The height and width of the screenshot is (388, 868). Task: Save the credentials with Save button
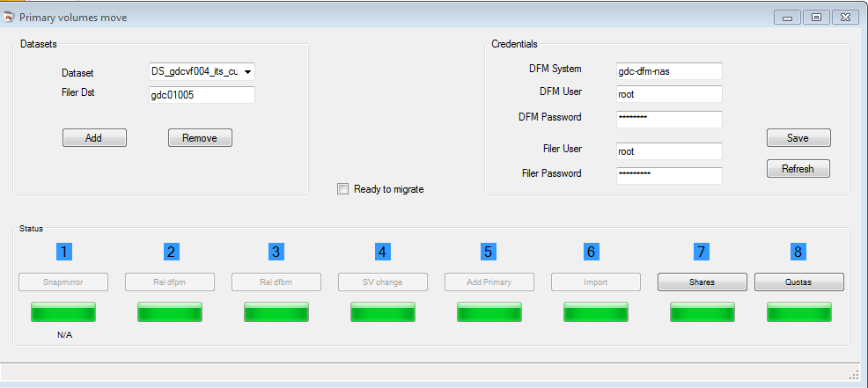click(798, 138)
